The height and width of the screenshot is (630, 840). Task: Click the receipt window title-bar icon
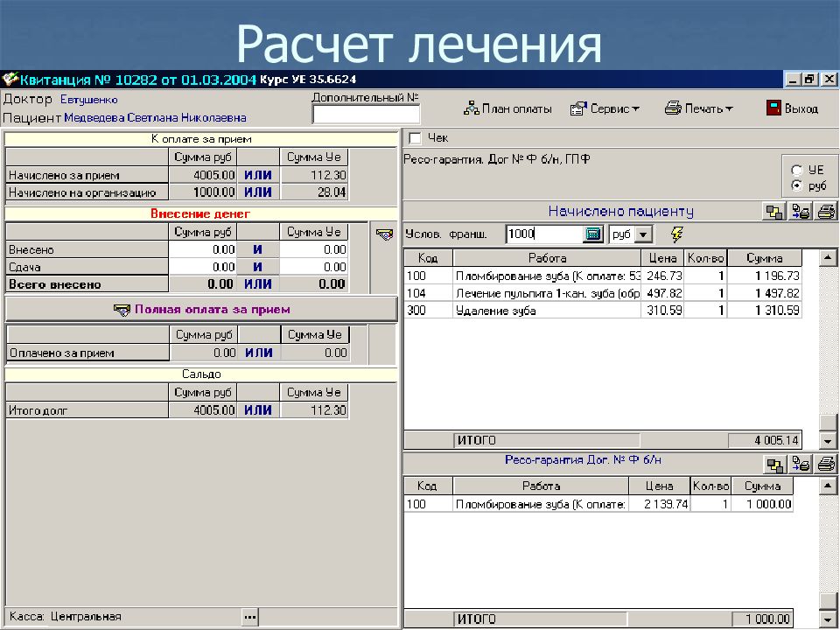pos(10,80)
